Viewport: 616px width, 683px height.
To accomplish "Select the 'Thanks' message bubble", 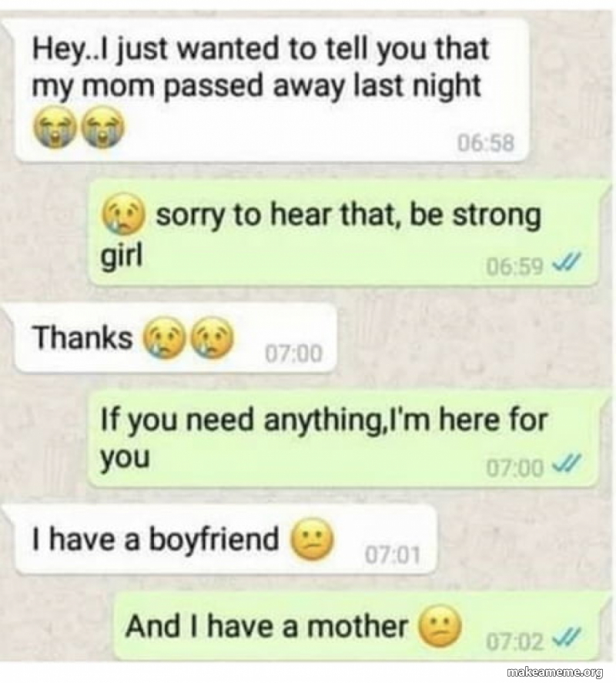I will [176, 339].
